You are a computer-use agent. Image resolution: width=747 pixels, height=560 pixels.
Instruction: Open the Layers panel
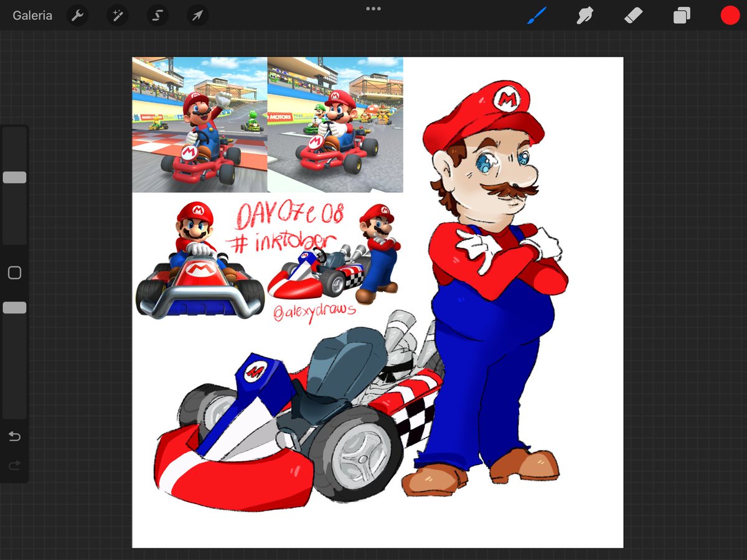point(682,16)
